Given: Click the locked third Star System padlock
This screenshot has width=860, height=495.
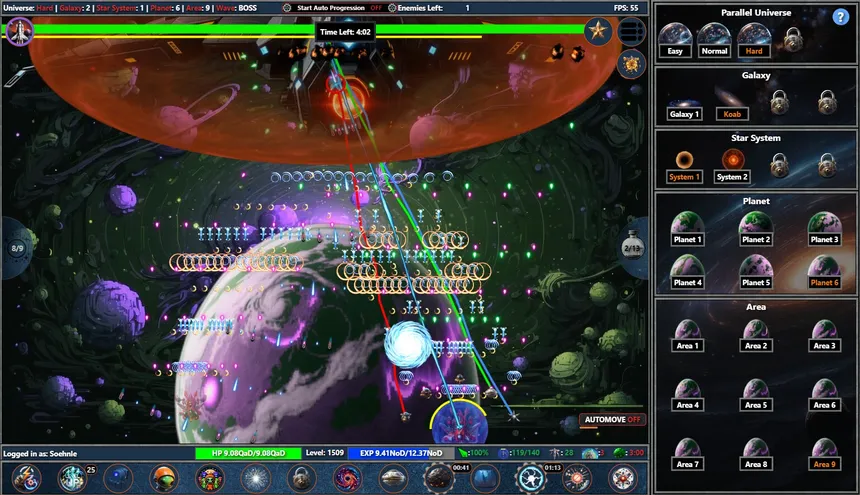Looking at the screenshot, I should 779,165.
